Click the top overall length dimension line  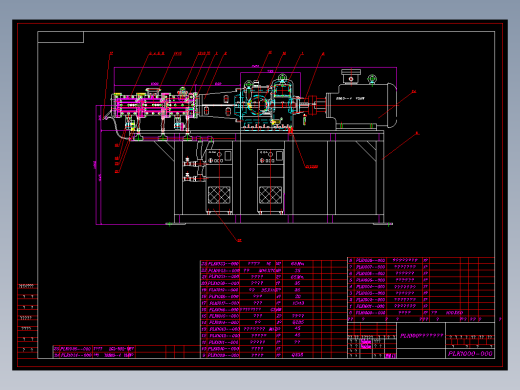tap(255, 68)
